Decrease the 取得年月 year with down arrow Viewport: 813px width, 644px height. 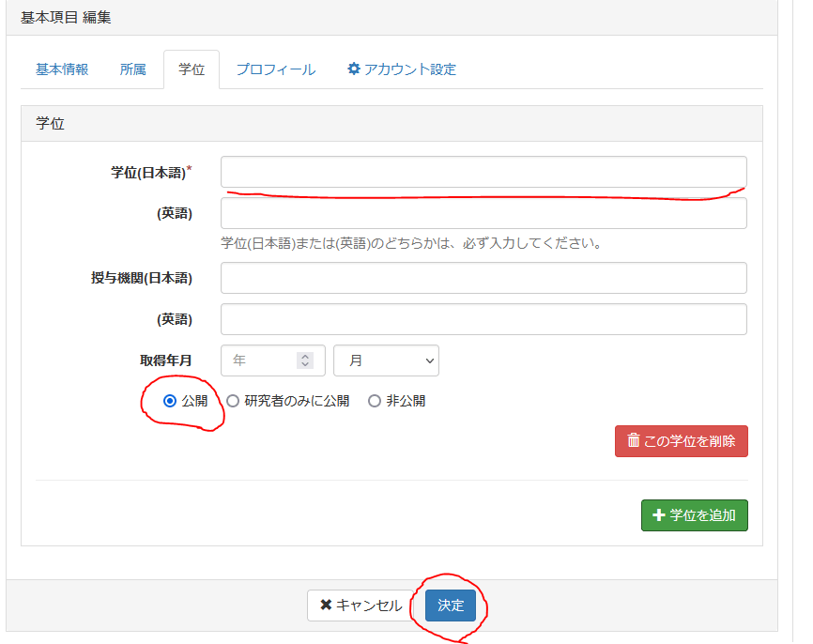tap(304, 364)
